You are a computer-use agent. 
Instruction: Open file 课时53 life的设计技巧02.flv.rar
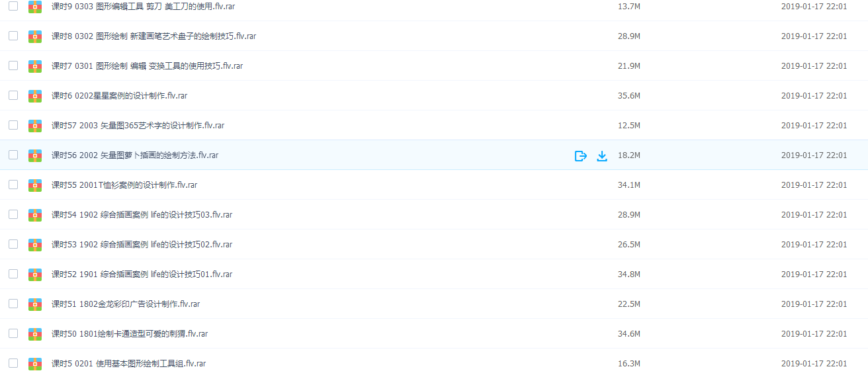[x=142, y=245]
